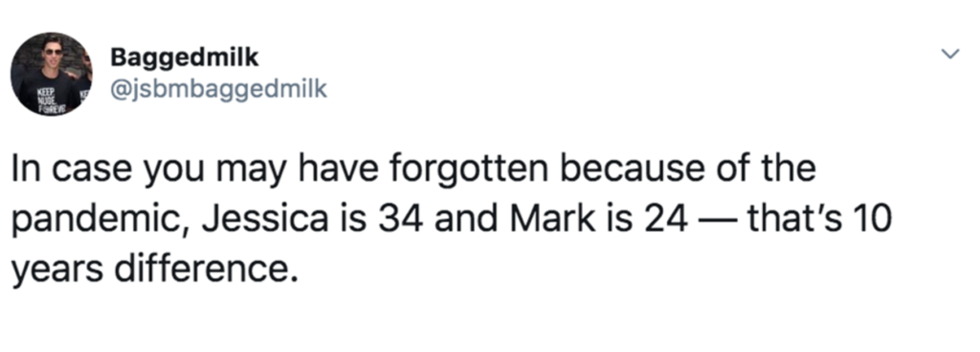Click the phrase "years difference."
The width and height of the screenshot is (980, 352).
[151, 271]
